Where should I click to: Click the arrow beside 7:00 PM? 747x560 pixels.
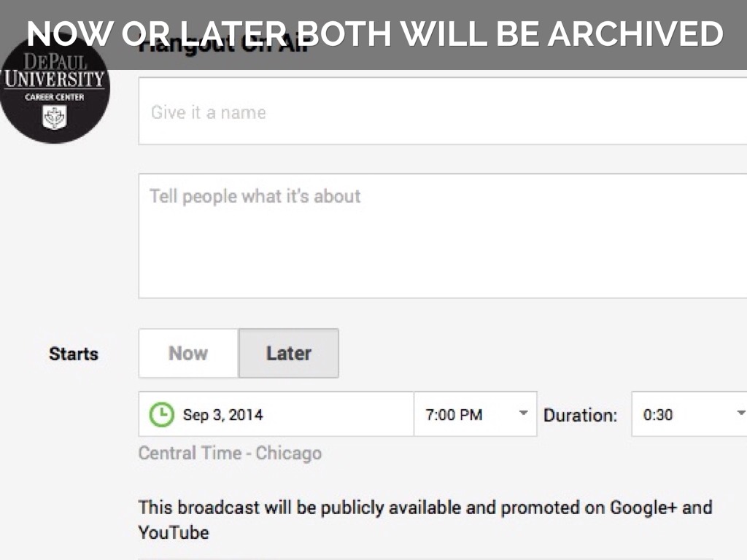click(x=522, y=413)
